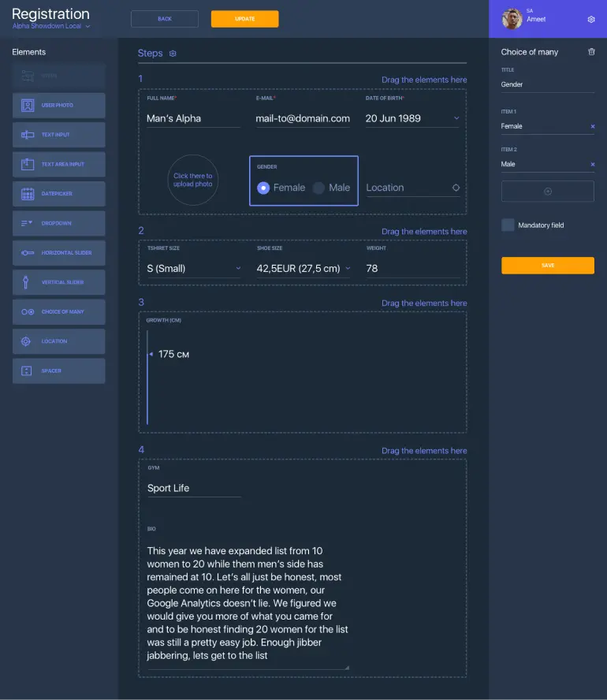Expand the Shoe Size dropdown
This screenshot has height=700, width=607.
click(x=348, y=269)
